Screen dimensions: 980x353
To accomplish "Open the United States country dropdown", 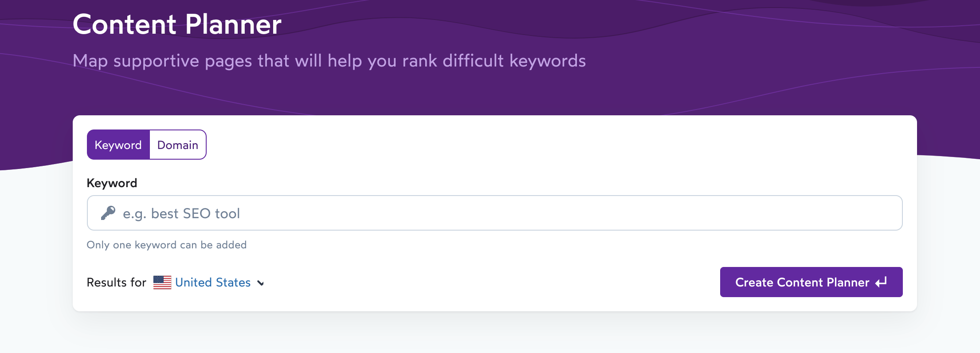I will [x=213, y=282].
